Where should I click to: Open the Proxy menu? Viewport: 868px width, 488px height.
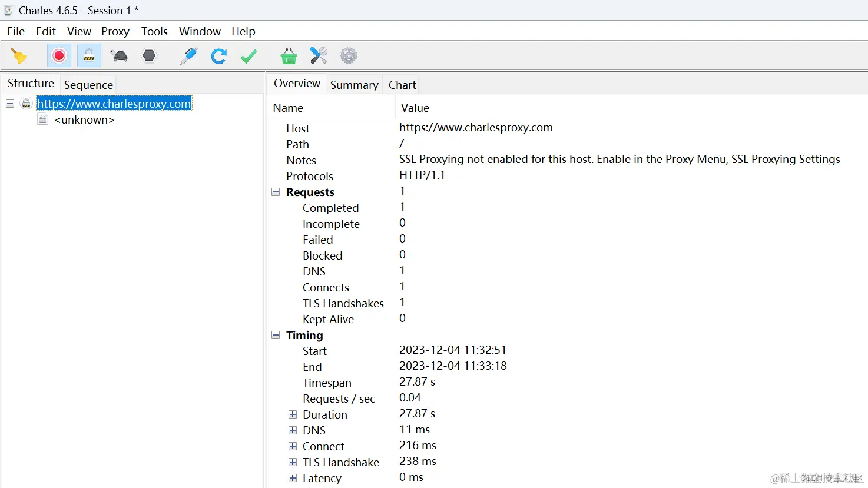coord(115,31)
